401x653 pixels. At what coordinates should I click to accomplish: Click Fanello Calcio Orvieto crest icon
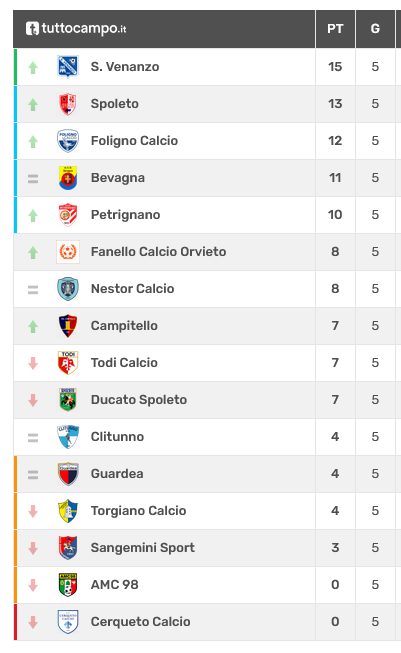[x=68, y=252]
